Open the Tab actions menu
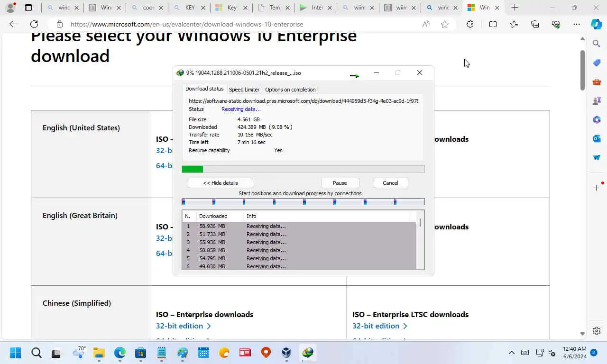 point(28,8)
